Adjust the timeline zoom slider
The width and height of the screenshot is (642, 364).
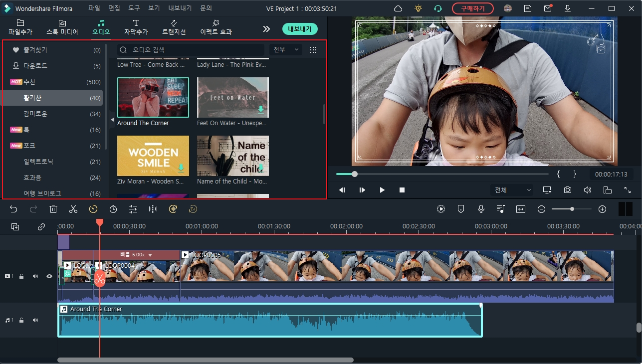(572, 209)
